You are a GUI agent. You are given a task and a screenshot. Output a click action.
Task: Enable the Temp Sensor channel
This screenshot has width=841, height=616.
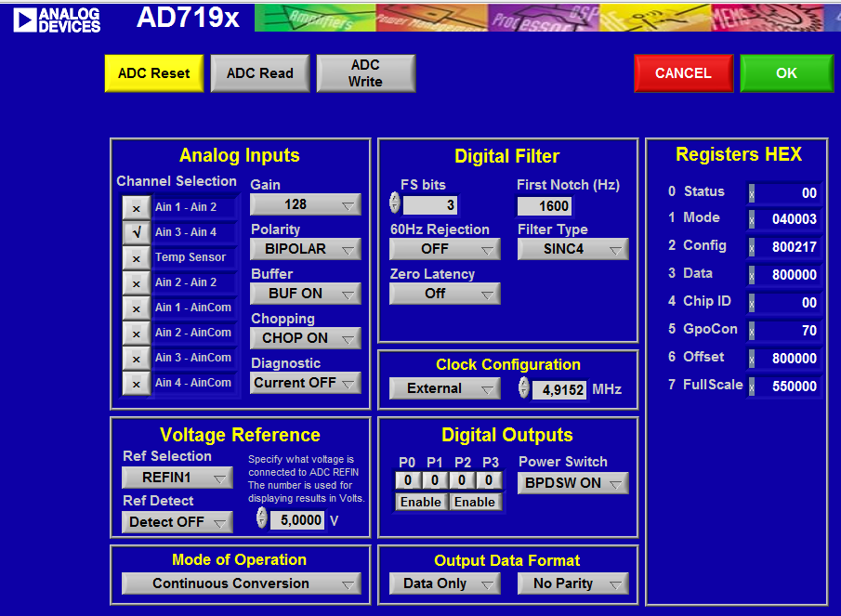[x=136, y=257]
